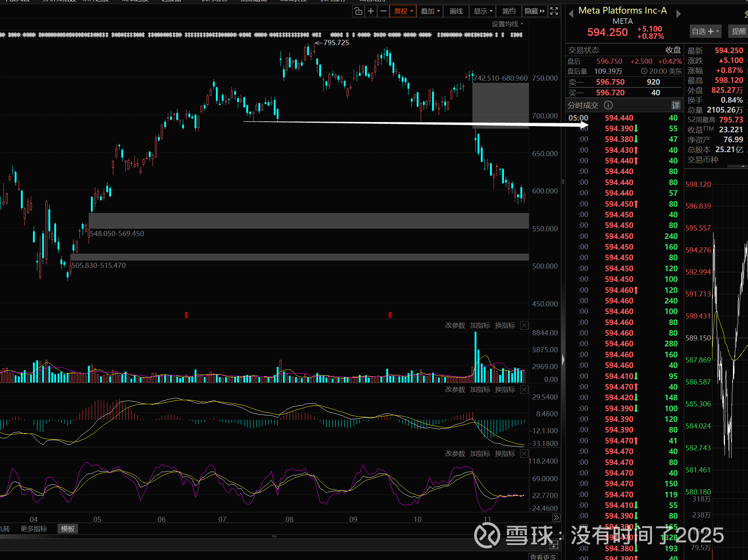Open 复权 adjustment dropdown
The width and height of the screenshot is (748, 560).
coord(403,11)
